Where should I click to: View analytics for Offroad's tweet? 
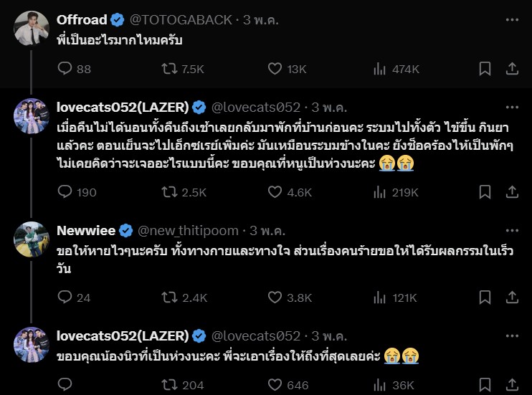coord(380,69)
